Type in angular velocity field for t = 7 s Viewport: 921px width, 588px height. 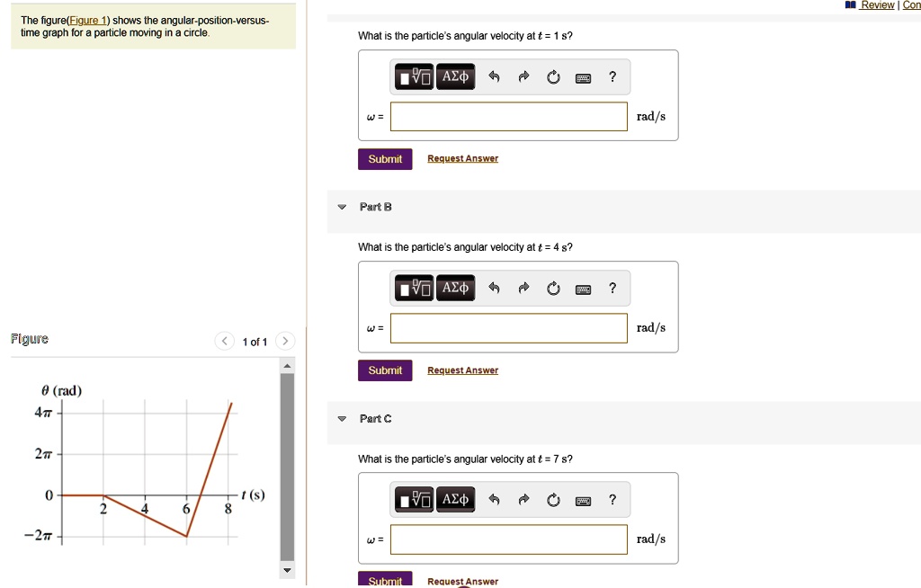[508, 539]
